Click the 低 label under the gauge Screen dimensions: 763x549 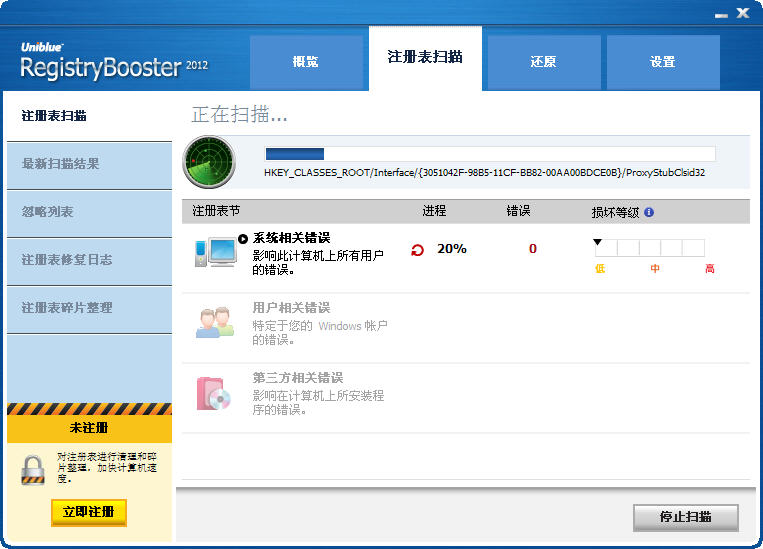(x=600, y=269)
